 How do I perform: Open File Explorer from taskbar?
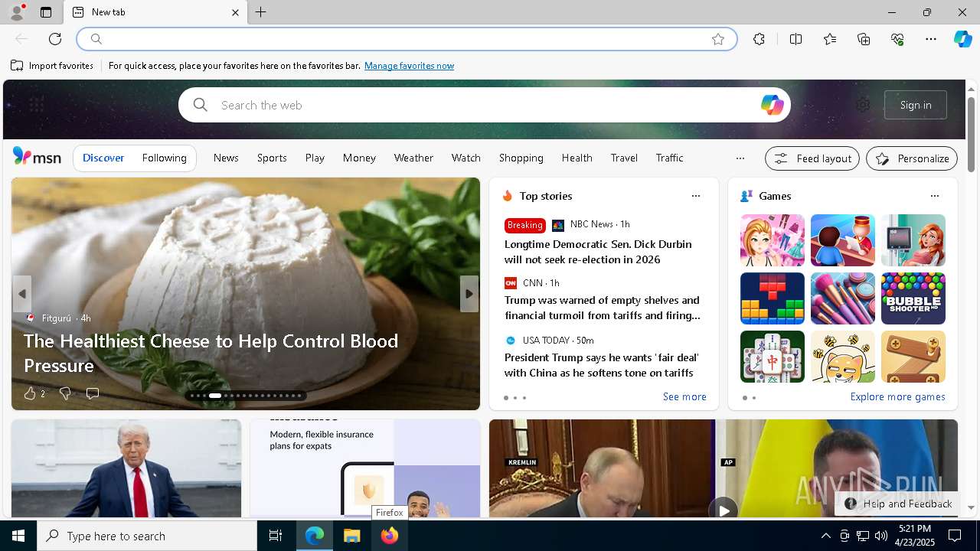(x=351, y=536)
